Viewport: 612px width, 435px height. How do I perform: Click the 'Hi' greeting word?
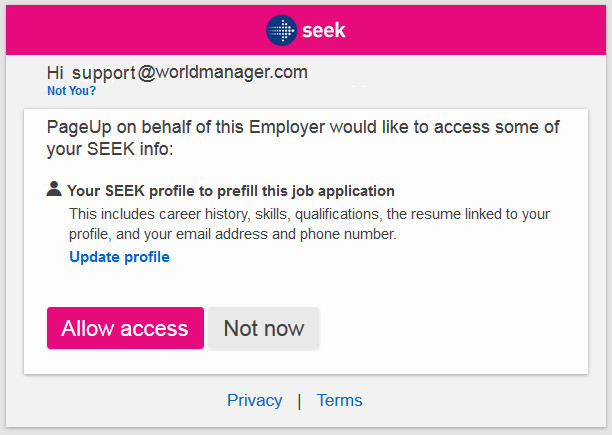click(55, 73)
